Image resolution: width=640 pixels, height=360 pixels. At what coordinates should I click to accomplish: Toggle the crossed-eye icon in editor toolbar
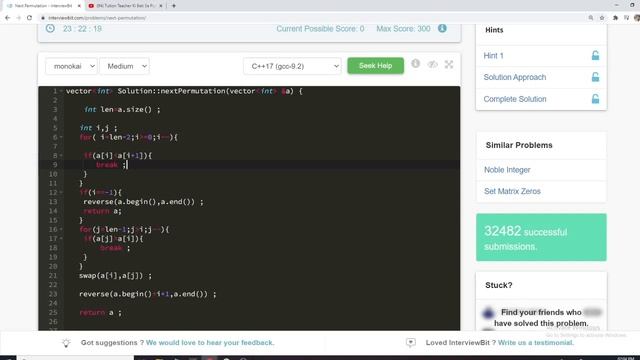433,64
